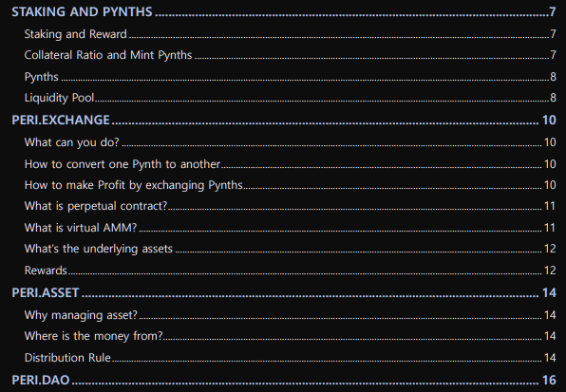Click page number 12 beside Rewards
Viewport: 566px width, 392px height.
click(550, 271)
